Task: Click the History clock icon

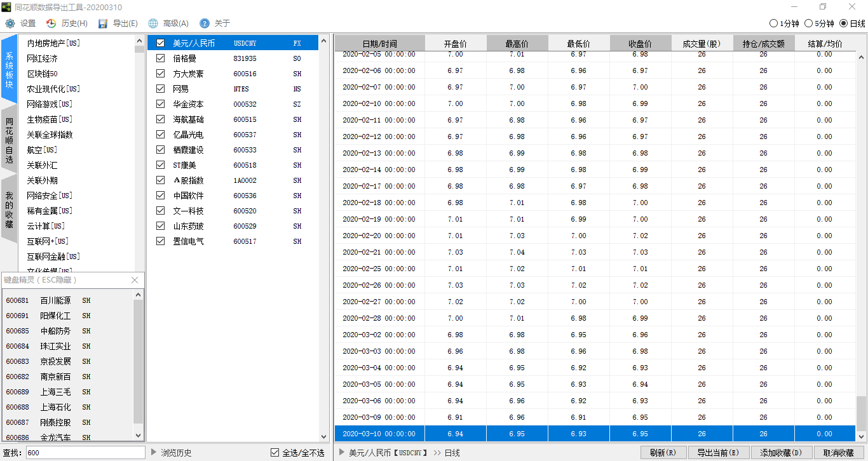Action: [51, 23]
